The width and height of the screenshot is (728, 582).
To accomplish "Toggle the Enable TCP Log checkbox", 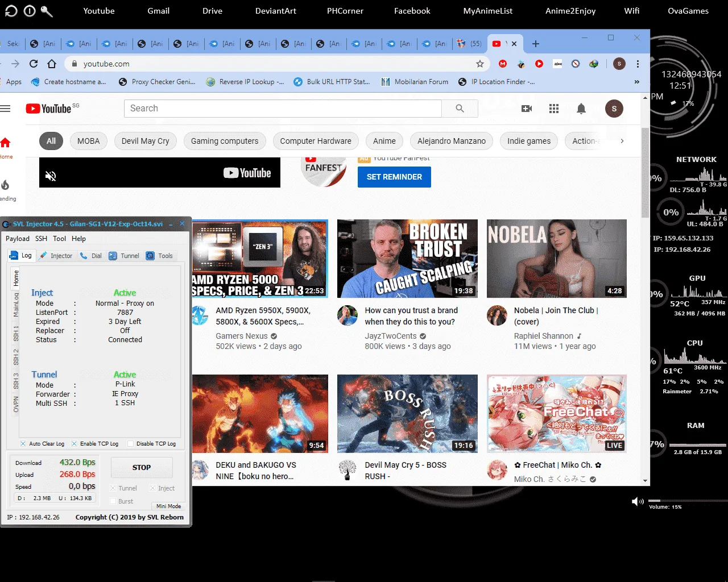I will (x=74, y=443).
